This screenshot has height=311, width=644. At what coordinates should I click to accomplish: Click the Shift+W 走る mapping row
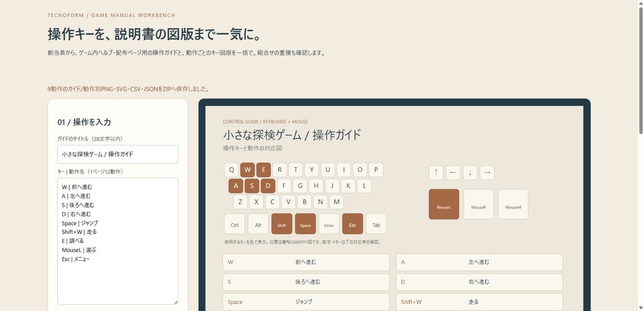tap(479, 302)
